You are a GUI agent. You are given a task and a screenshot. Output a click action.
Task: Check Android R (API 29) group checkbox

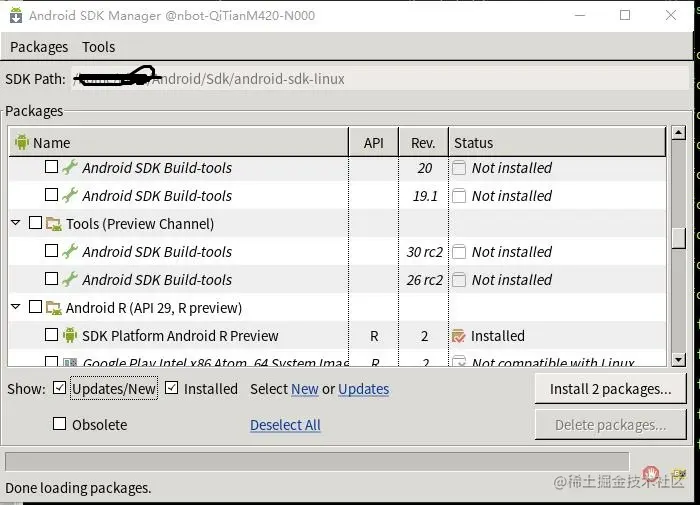[35, 307]
